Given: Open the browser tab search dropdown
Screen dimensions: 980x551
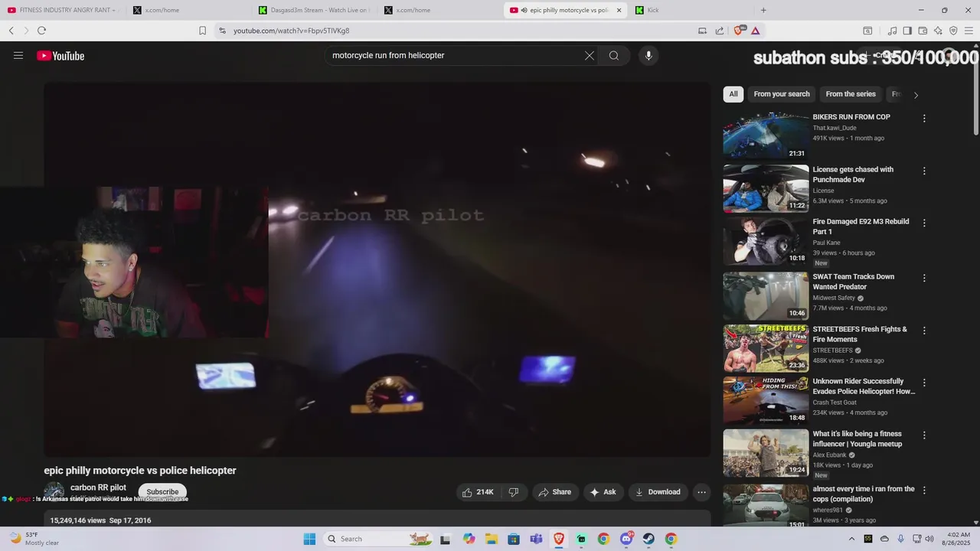Looking at the screenshot, I should 867,31.
